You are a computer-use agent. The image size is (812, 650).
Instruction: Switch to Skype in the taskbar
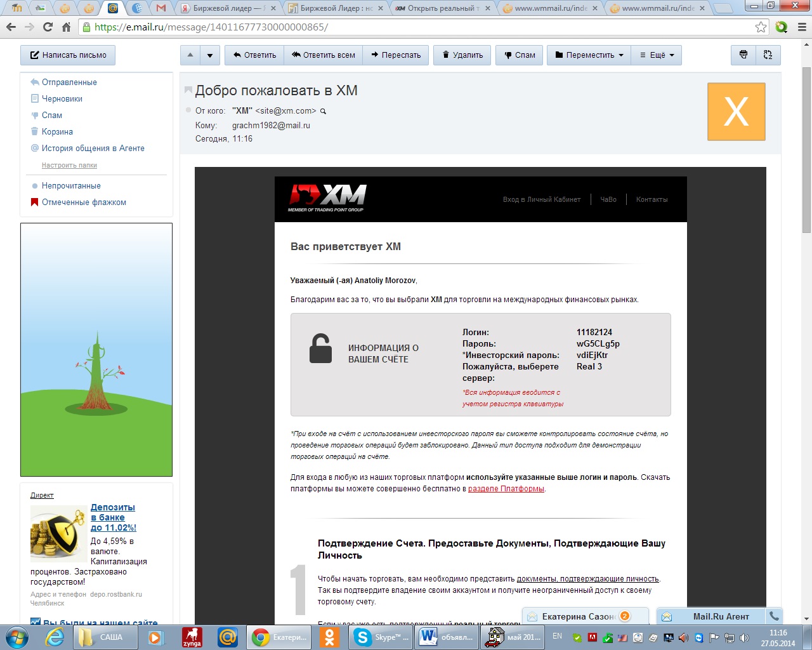pos(382,637)
